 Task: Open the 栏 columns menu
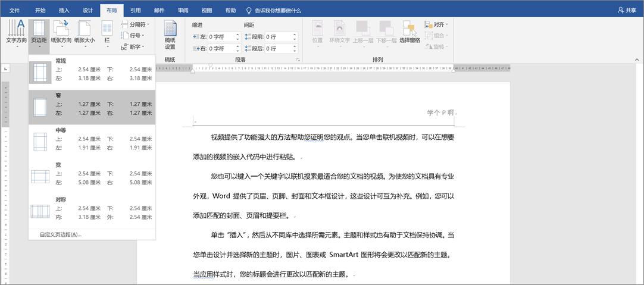(107, 35)
